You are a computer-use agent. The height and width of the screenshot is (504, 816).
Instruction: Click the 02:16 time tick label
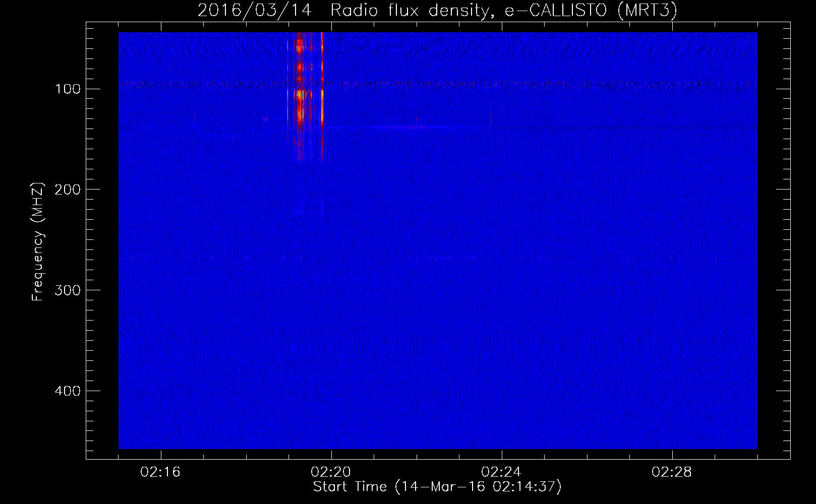coord(160,472)
